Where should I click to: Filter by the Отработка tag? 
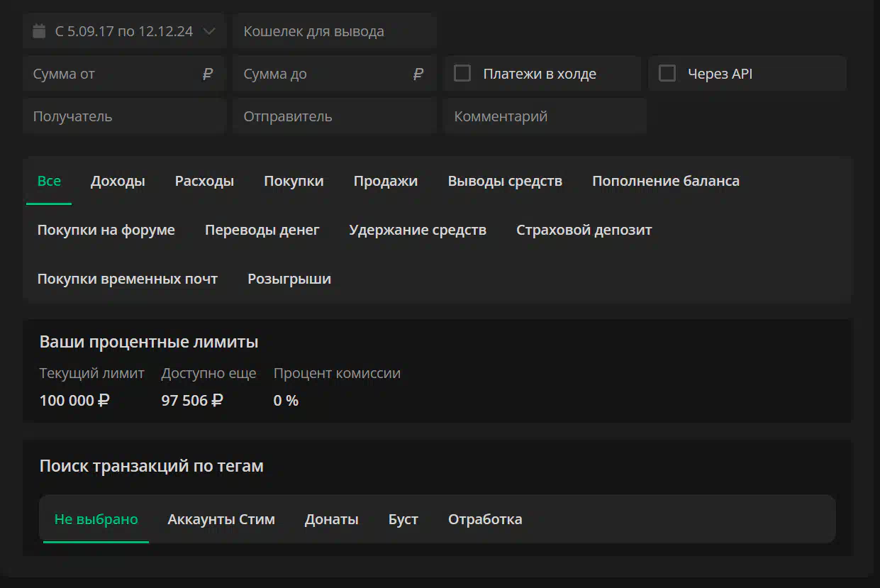[485, 519]
